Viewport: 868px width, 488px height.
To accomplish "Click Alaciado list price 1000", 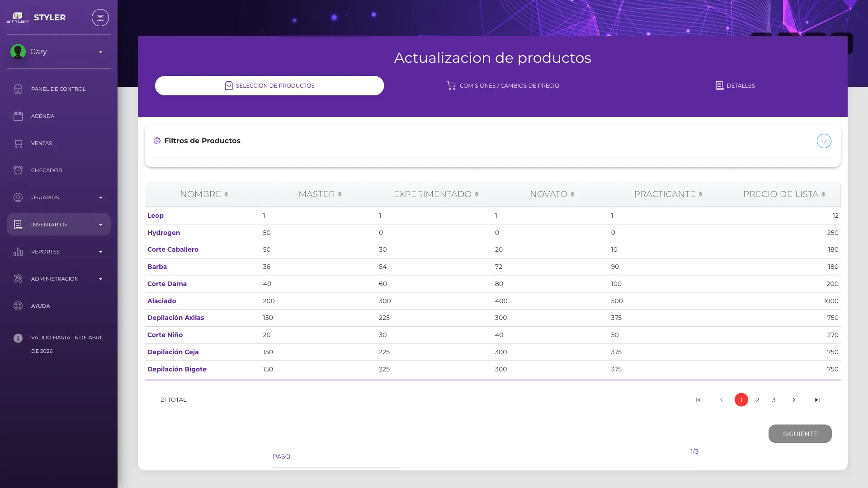I will coord(831,301).
